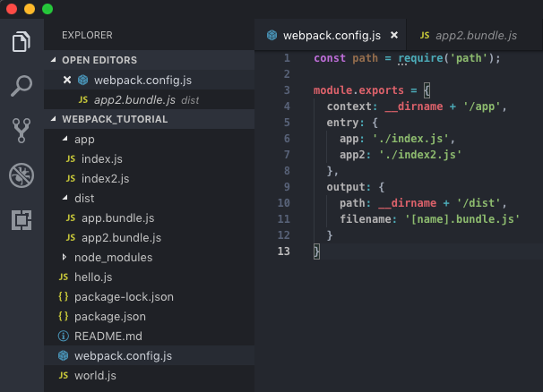This screenshot has height=392, width=543.
Task: Click the 'require' keyword on line 1
Action: [420, 58]
